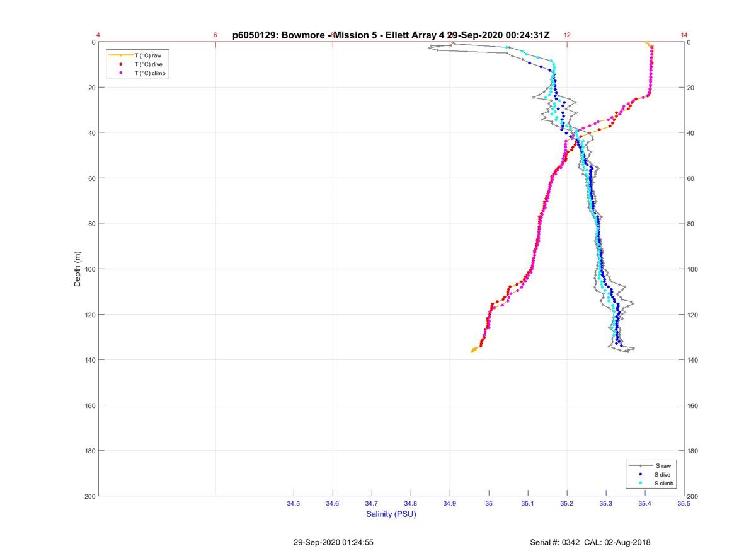The image size is (756, 558).
Task: Click the 100 tick on left depth axis
Action: [90, 269]
